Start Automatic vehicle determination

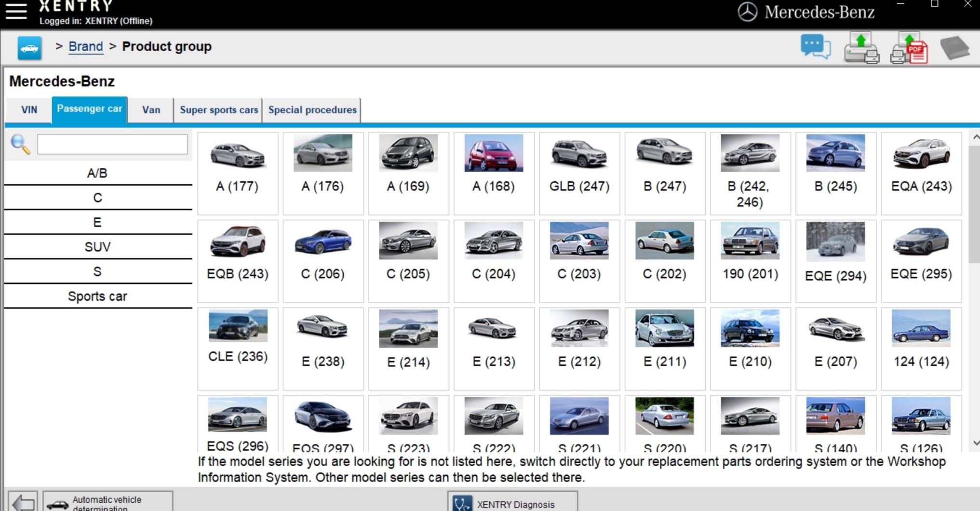tap(107, 502)
